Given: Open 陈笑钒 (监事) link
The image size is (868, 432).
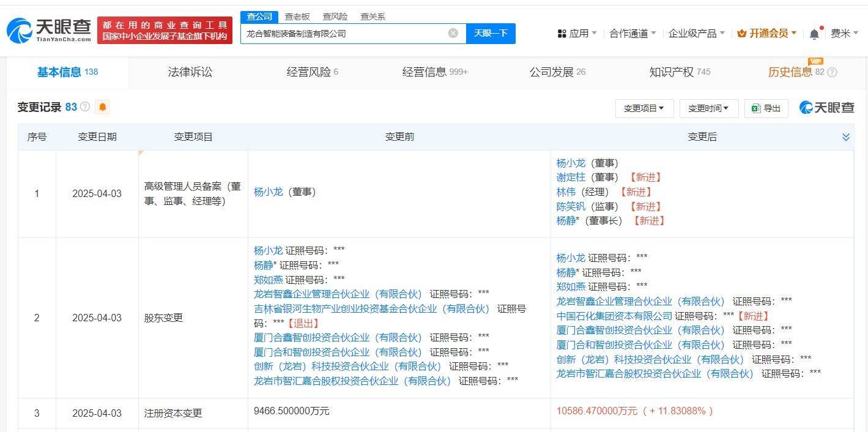Looking at the screenshot, I should click(571, 207).
